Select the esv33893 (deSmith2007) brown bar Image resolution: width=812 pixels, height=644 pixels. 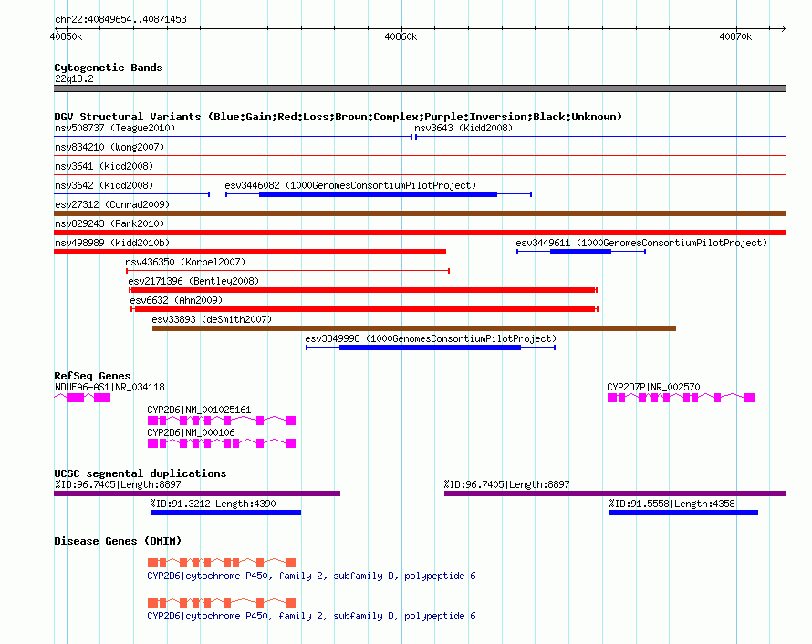(414, 328)
